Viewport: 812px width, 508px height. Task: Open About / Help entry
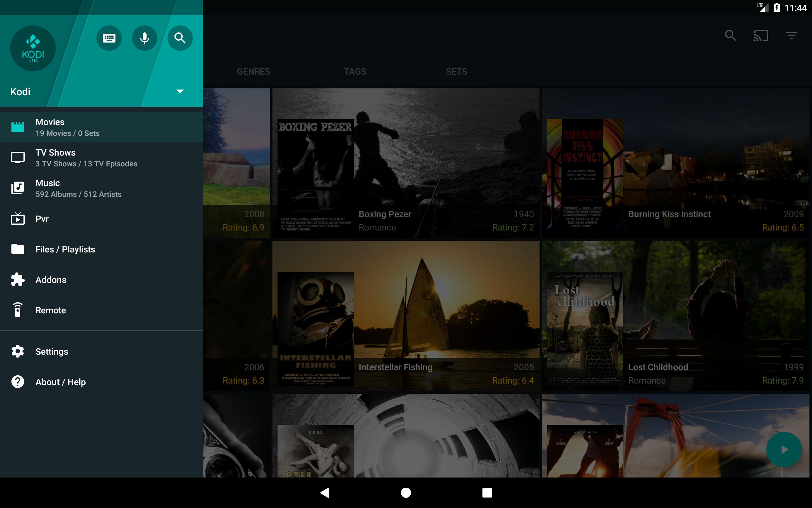pos(101,382)
